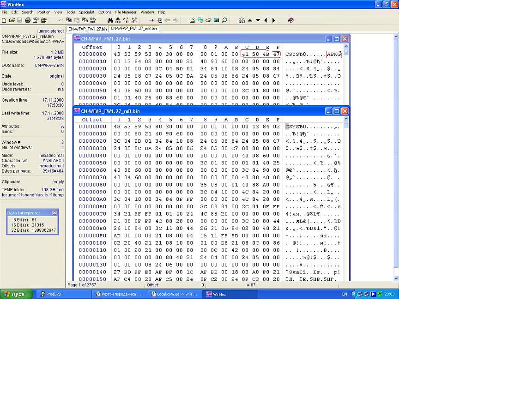The height and width of the screenshot is (399, 532).
Task: Switch to the CN-WFAP_FW1.27_reB.bin tab
Action: click(x=133, y=29)
